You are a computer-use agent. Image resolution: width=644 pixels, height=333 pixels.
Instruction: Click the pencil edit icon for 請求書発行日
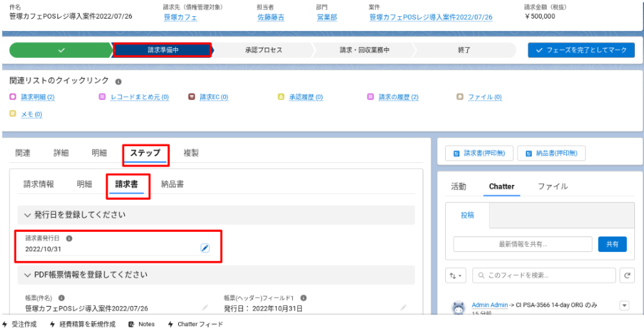(x=205, y=248)
